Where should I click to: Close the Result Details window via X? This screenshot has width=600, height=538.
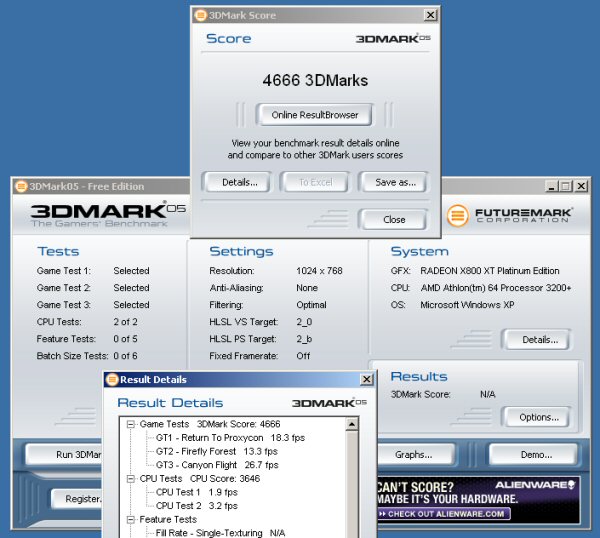point(367,379)
